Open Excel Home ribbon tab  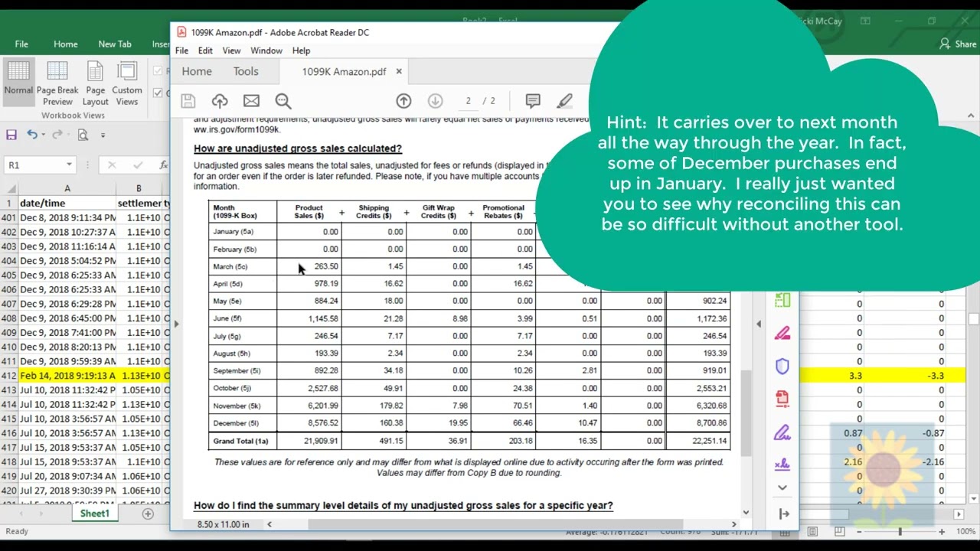click(65, 44)
